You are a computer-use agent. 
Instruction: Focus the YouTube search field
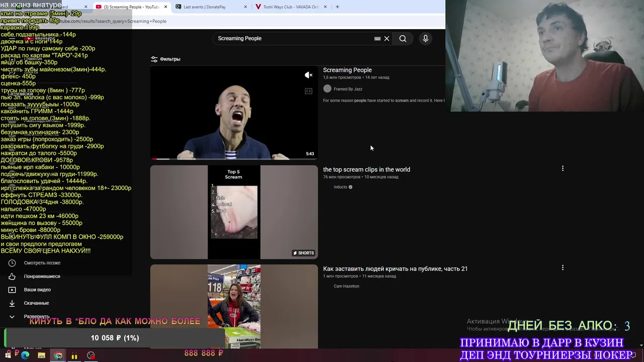(x=294, y=38)
